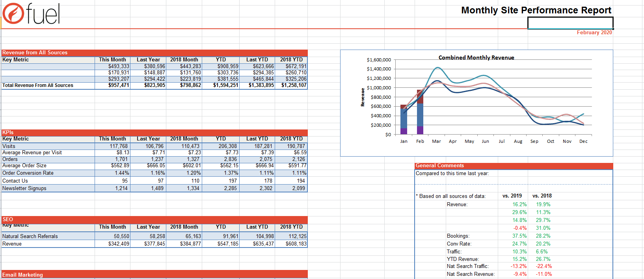Screen dimensions: 644x279
Task: Click the YTD Revenue comment label
Action: 463,259
